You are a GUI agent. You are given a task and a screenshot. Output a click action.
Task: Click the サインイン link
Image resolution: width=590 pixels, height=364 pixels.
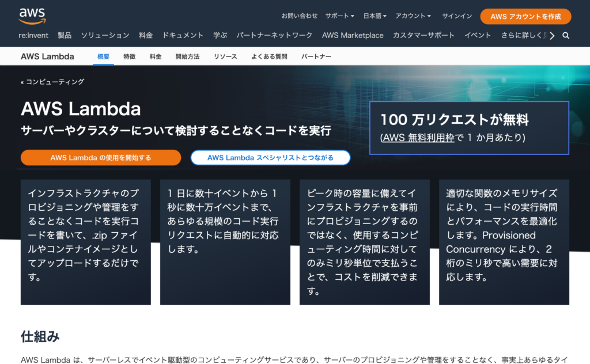[x=457, y=16]
